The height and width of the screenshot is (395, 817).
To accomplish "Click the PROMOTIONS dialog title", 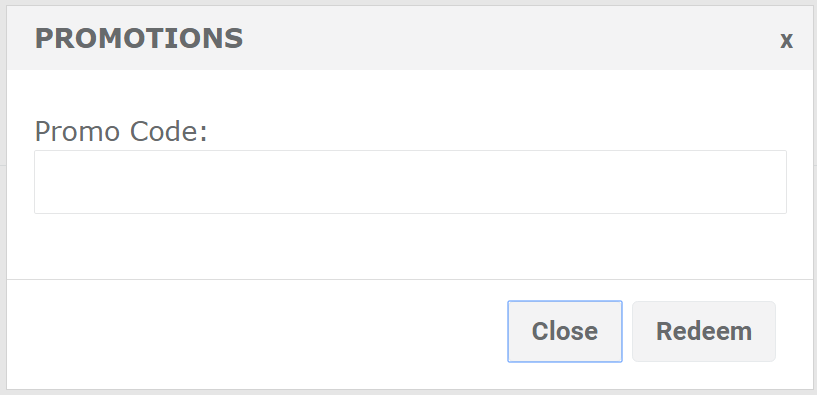I will pos(139,39).
